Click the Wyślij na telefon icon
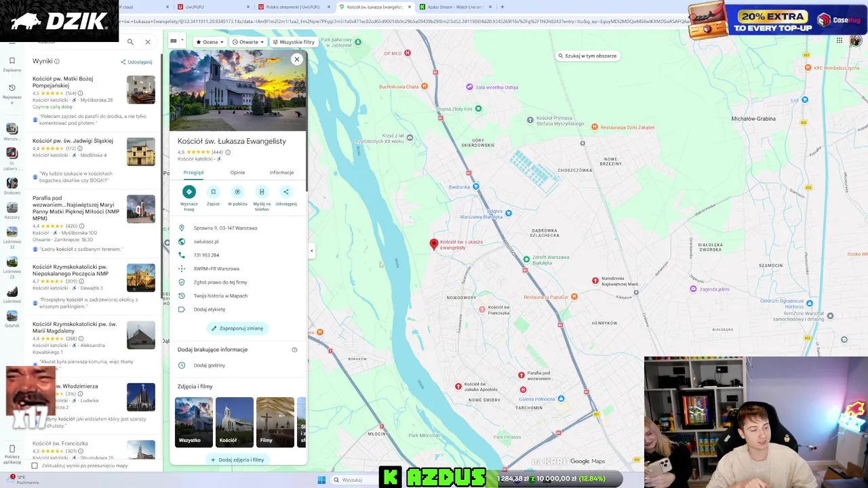This screenshot has height=488, width=868. (x=262, y=192)
